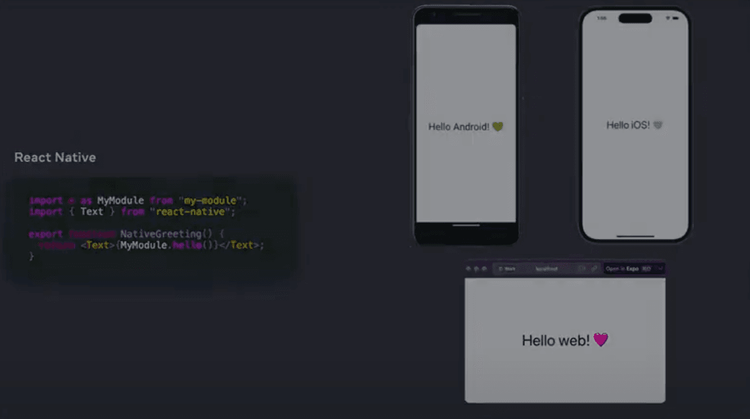
Task: Click 'NativeGreeting()' in the code snippet
Action: [x=166, y=234]
